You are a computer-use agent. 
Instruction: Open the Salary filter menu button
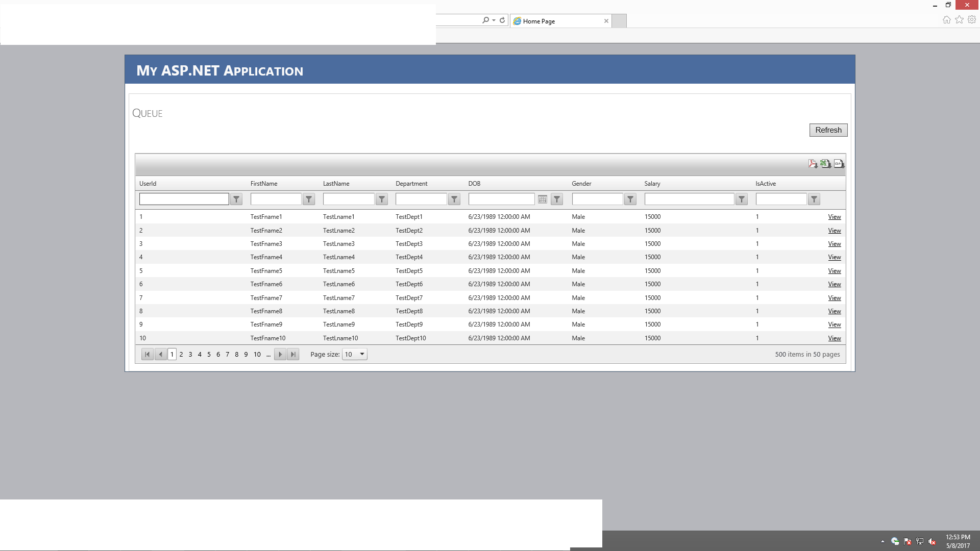click(x=742, y=199)
